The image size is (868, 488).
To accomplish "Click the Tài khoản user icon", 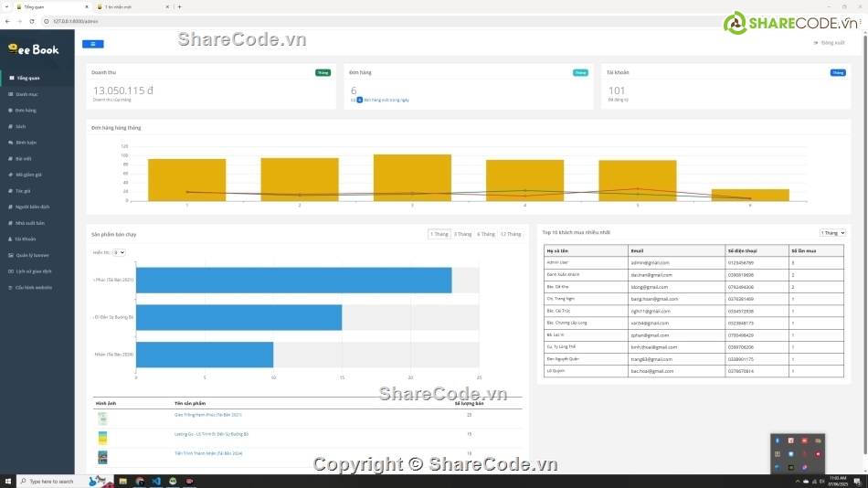I will tap(11, 239).
